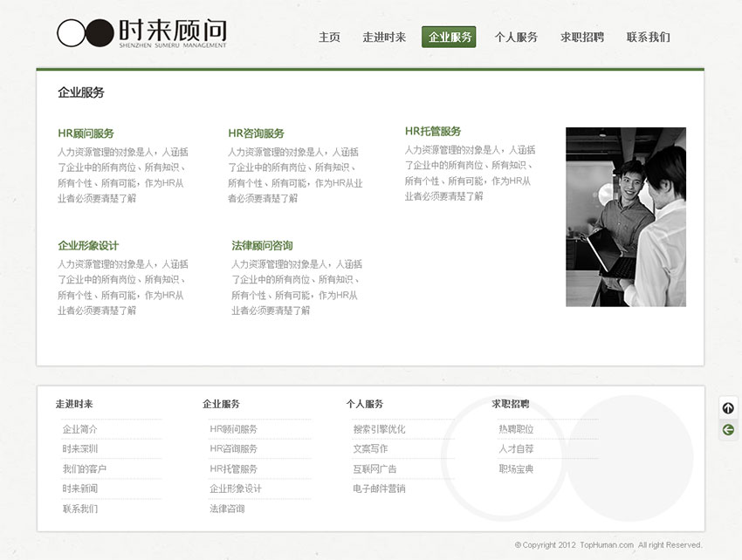742x560 pixels.
Task: Click the highlighted 企业服务 nav tab
Action: tap(449, 38)
